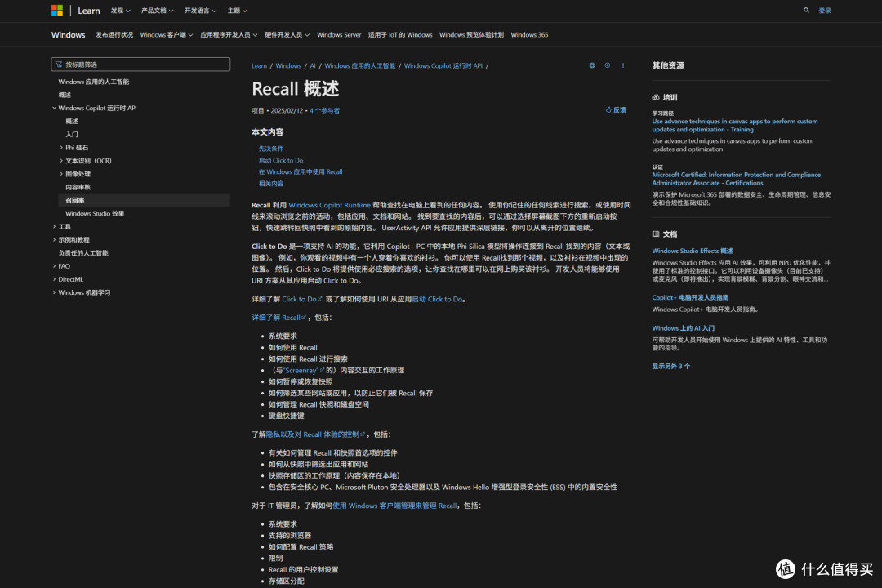Open 发布运行状况 nav item
Image resolution: width=882 pixels, height=588 pixels.
click(114, 35)
